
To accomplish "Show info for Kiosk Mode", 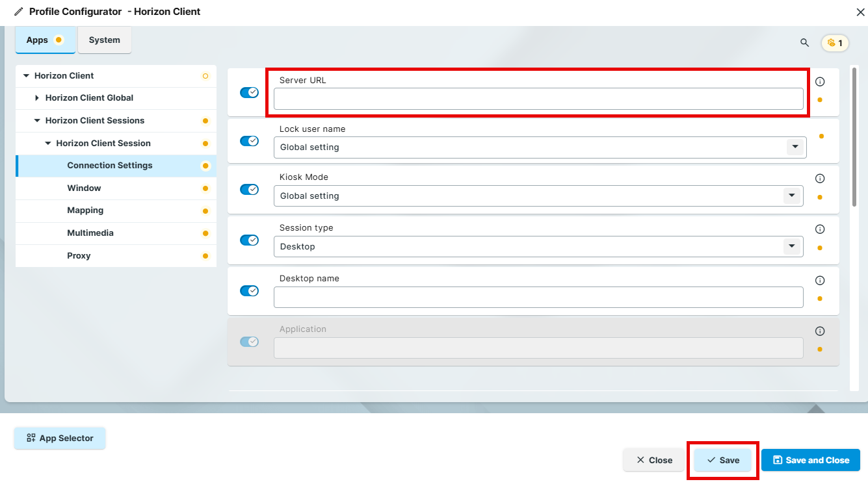I will [x=820, y=178].
